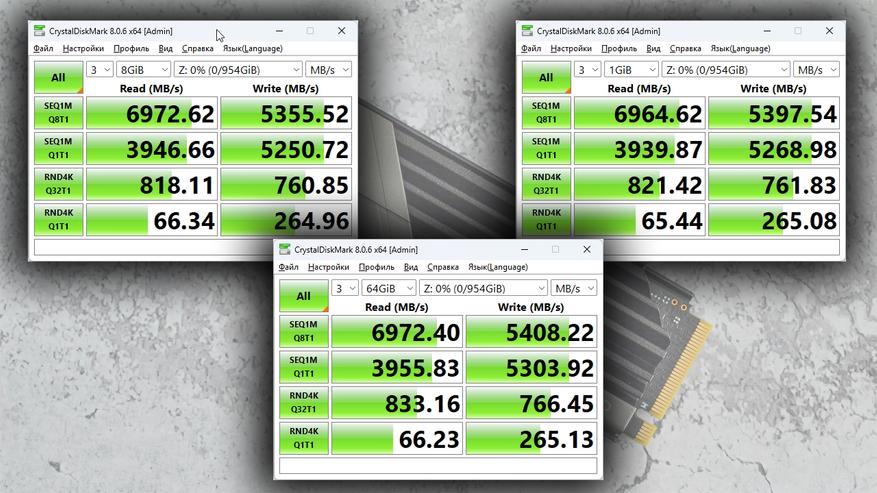Open MB/s unit dropdown in 1GiB window
Viewport: 877px width, 493px height.
(816, 69)
